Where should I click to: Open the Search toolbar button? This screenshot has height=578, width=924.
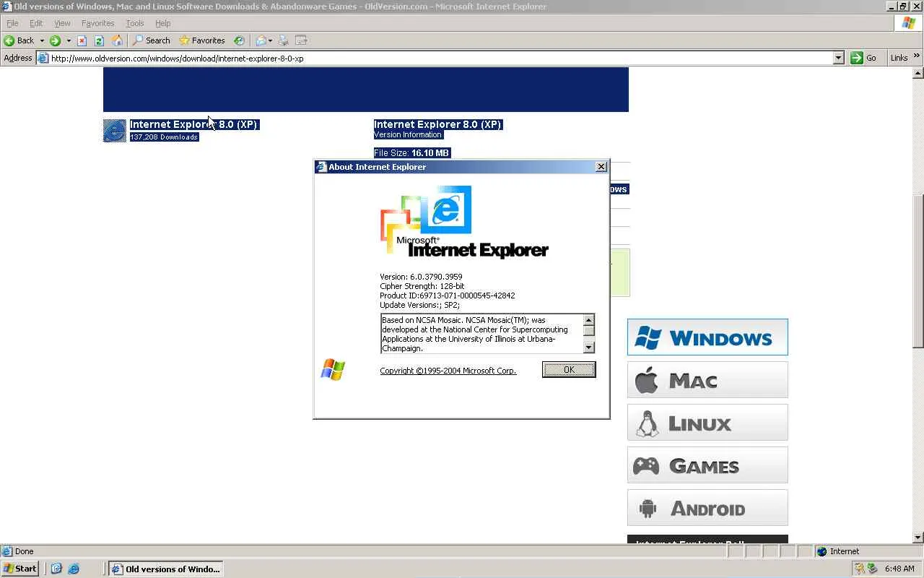151,40
